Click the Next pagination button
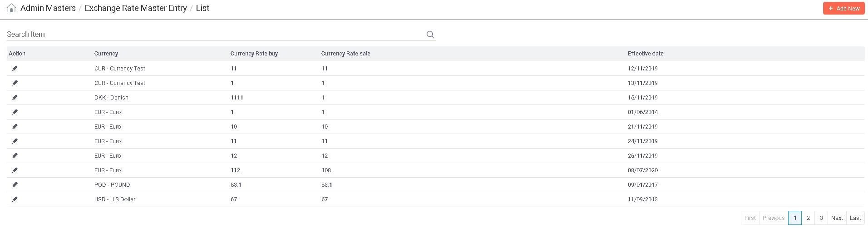The image size is (868, 229). point(837,218)
